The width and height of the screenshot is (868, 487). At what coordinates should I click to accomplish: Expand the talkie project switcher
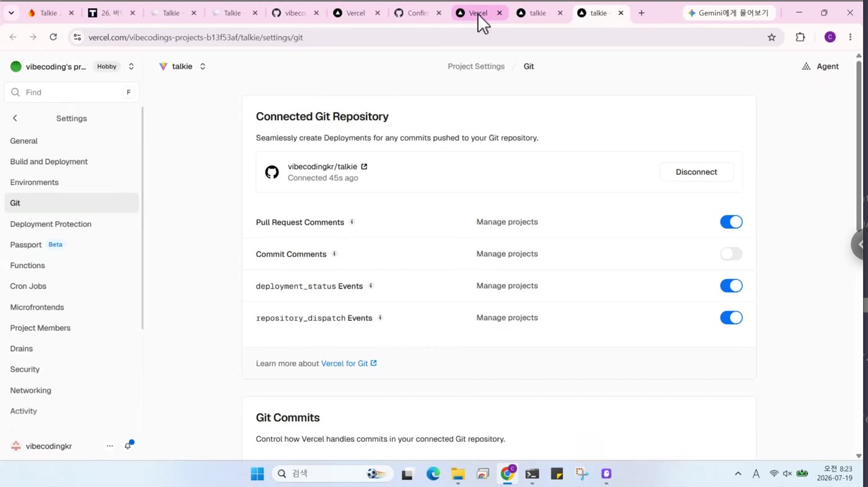tap(203, 66)
